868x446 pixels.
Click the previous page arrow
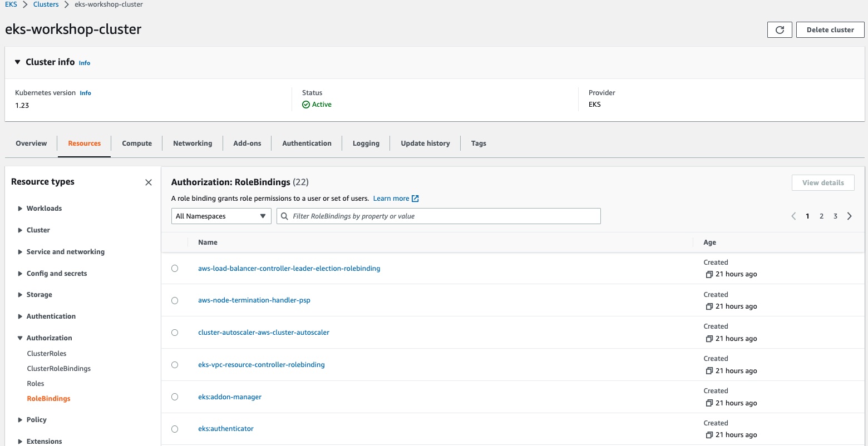tap(793, 216)
